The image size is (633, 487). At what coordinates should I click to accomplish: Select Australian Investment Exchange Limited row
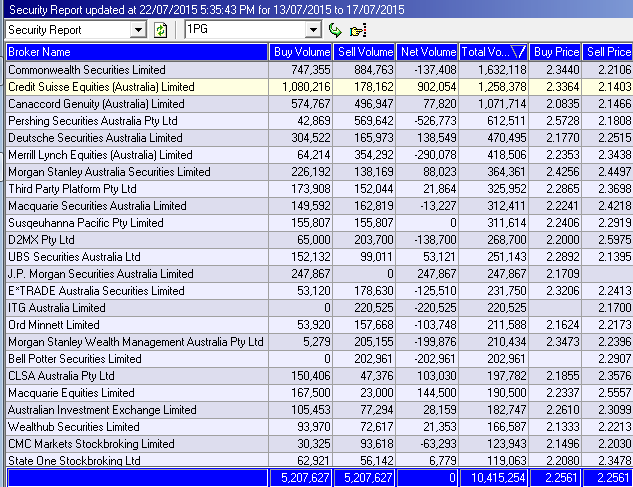pyautogui.click(x=319, y=410)
